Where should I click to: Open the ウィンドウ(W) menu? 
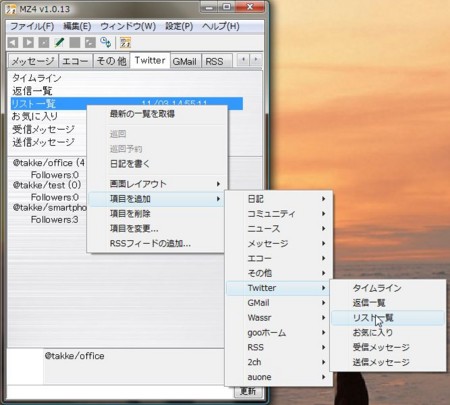pyautogui.click(x=128, y=26)
